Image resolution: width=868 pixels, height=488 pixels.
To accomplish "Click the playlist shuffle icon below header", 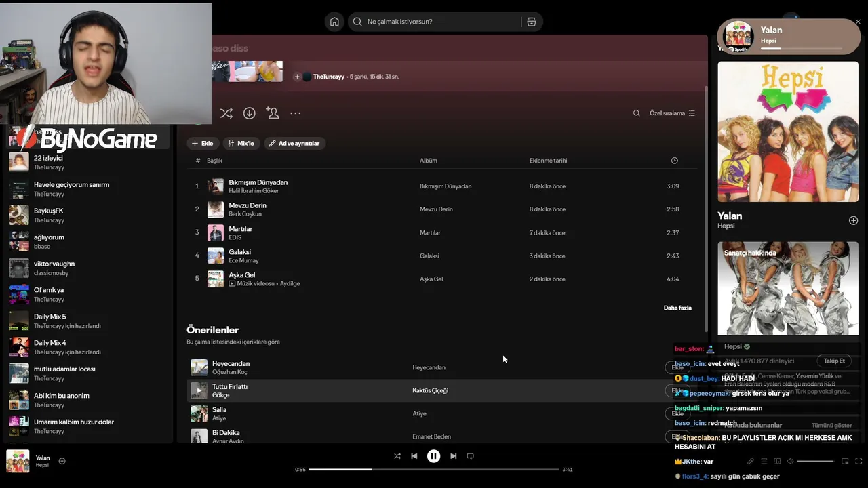I will tap(226, 113).
